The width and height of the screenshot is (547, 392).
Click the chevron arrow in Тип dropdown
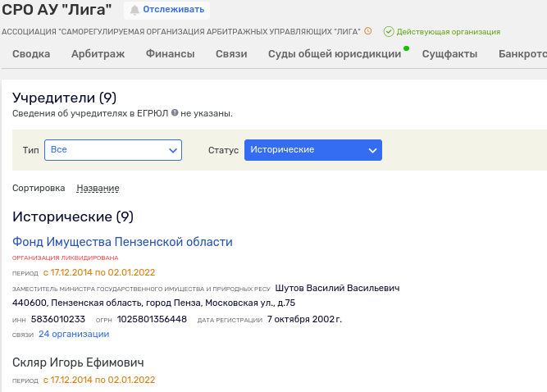tap(173, 151)
